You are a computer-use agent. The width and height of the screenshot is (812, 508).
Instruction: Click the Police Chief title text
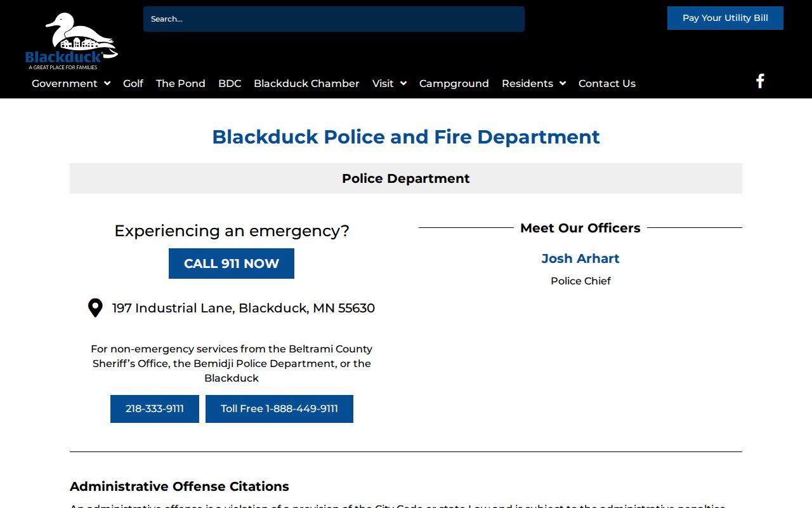[580, 281]
